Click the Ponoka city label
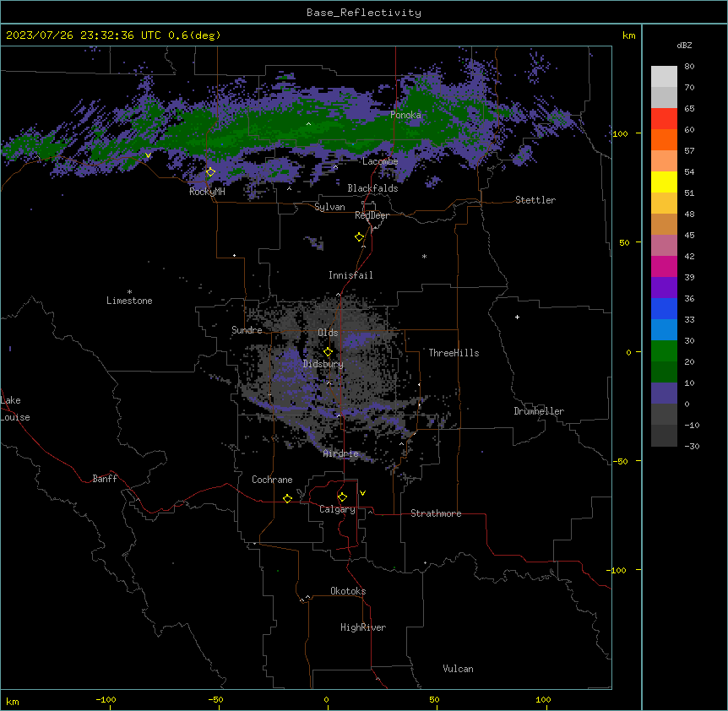The width and height of the screenshot is (728, 711). click(405, 115)
